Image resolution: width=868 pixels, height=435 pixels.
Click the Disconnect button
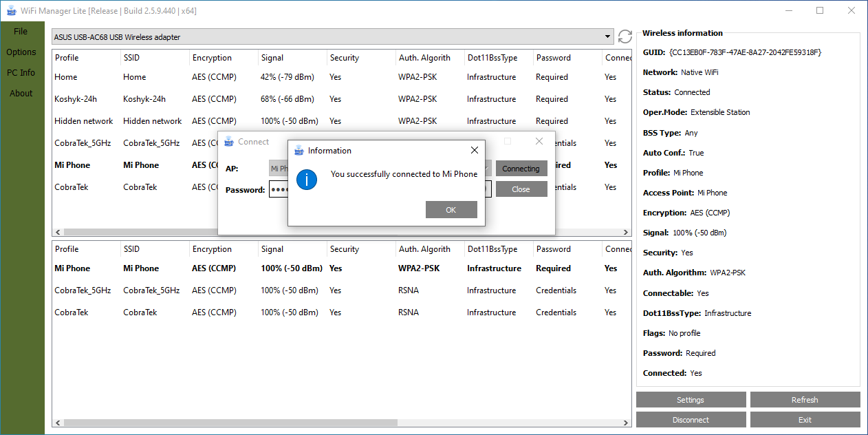691,420
